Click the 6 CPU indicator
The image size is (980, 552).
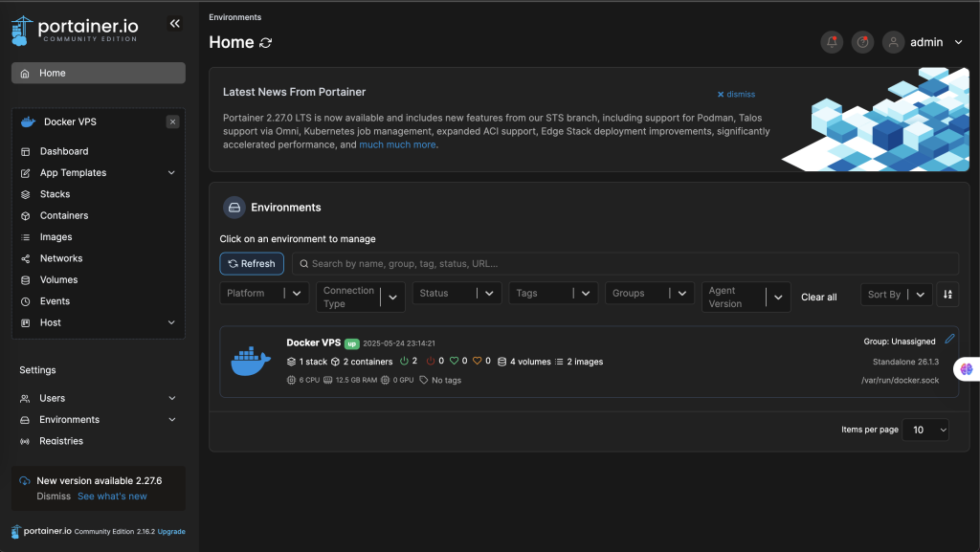pyautogui.click(x=303, y=381)
